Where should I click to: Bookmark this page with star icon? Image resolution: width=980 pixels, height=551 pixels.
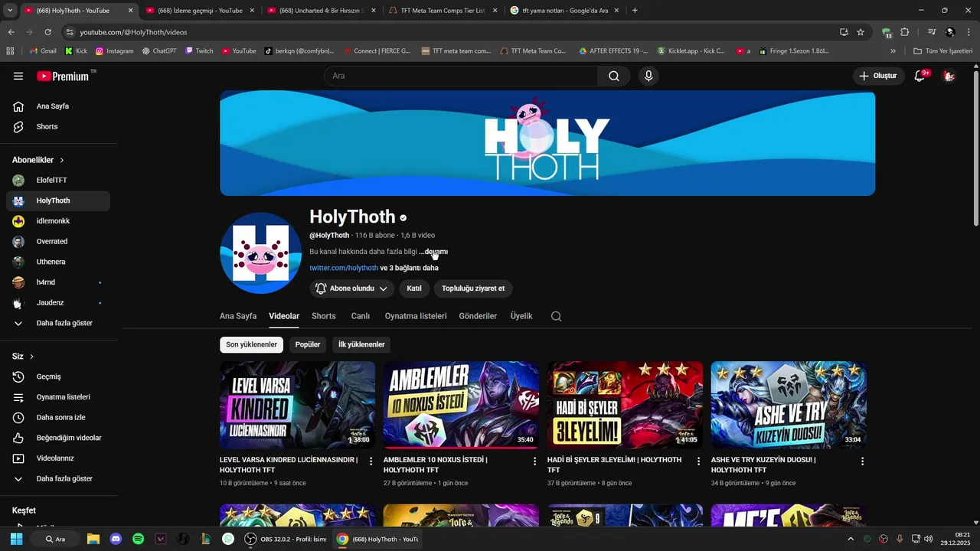click(861, 32)
